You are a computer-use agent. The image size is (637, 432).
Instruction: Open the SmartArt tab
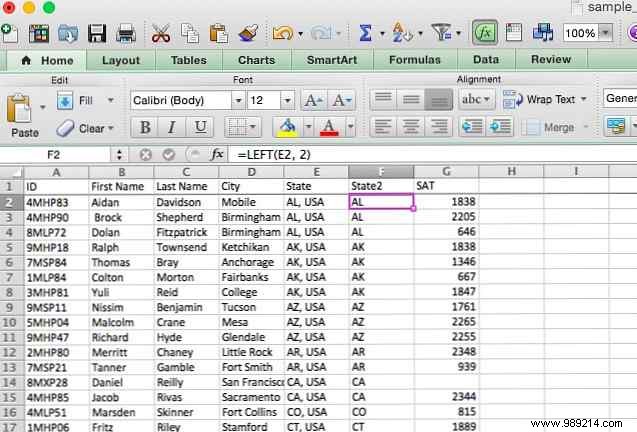332,60
